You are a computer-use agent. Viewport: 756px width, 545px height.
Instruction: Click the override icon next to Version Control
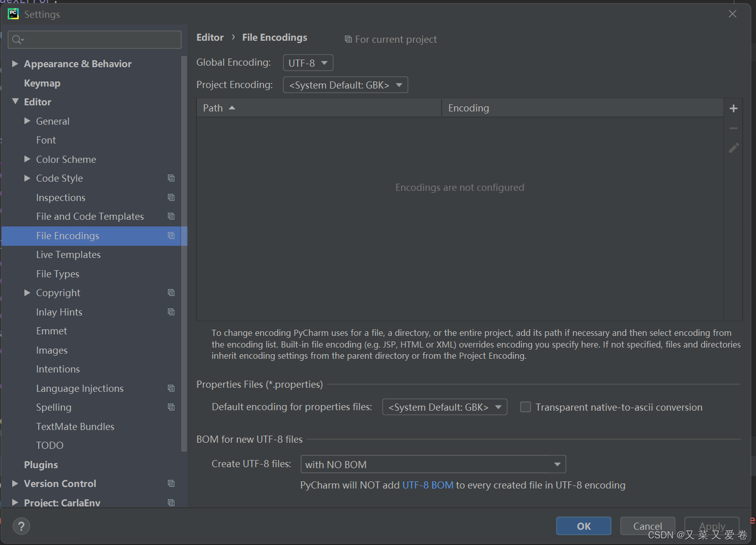pyautogui.click(x=171, y=483)
